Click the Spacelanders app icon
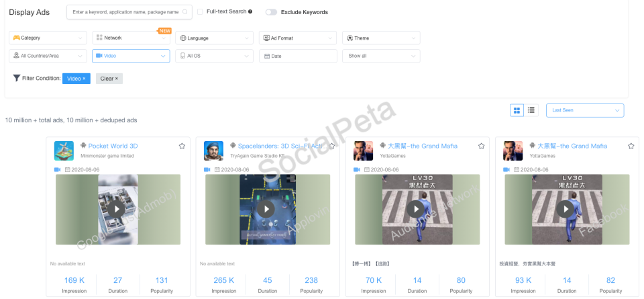Image resolution: width=644 pixels, height=299 pixels. pyautogui.click(x=213, y=151)
